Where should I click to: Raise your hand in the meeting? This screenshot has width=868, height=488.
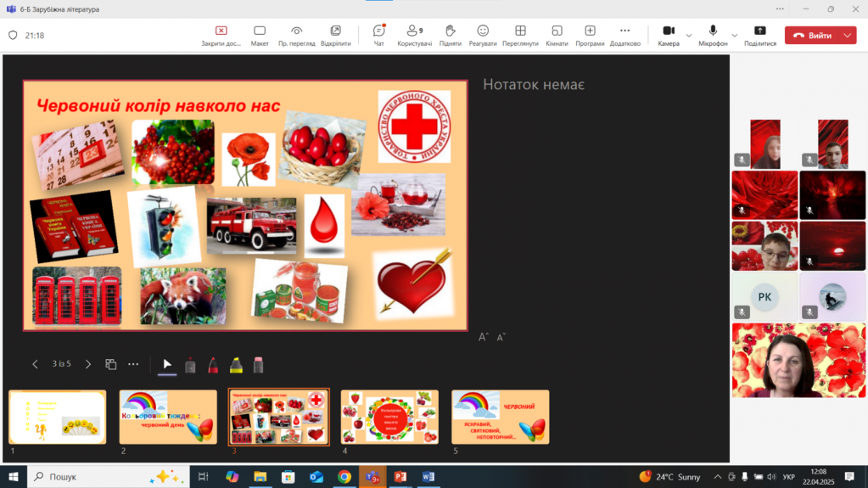click(451, 35)
